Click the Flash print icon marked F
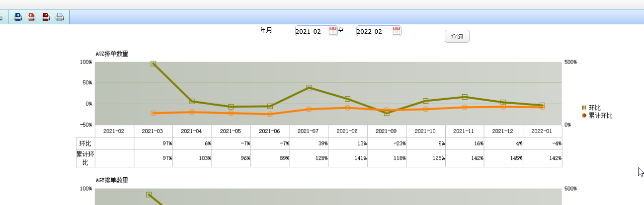 [32, 17]
